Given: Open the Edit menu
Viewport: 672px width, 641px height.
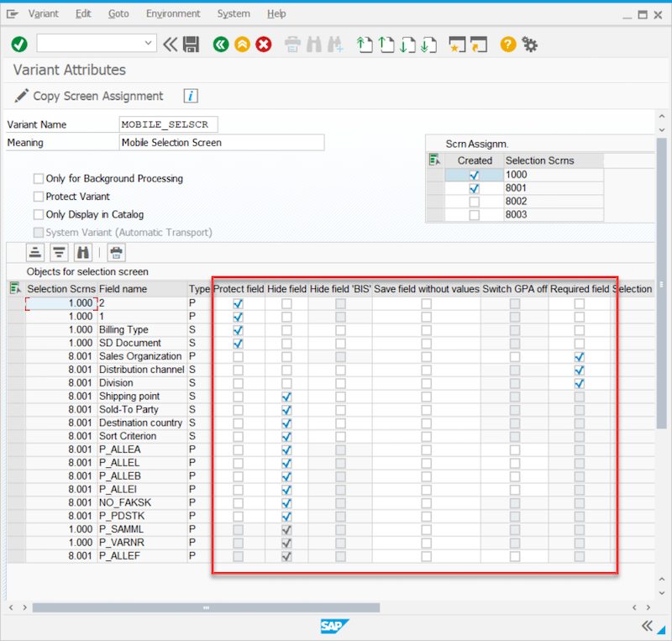Looking at the screenshot, I should click(x=83, y=13).
